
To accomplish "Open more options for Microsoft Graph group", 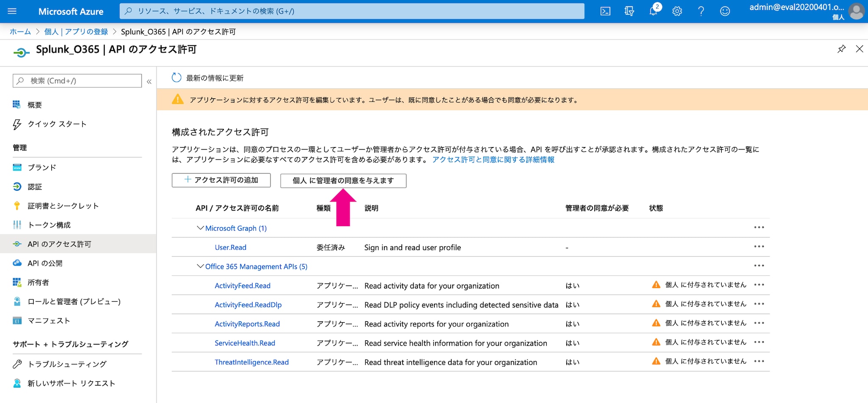I will [x=759, y=228].
